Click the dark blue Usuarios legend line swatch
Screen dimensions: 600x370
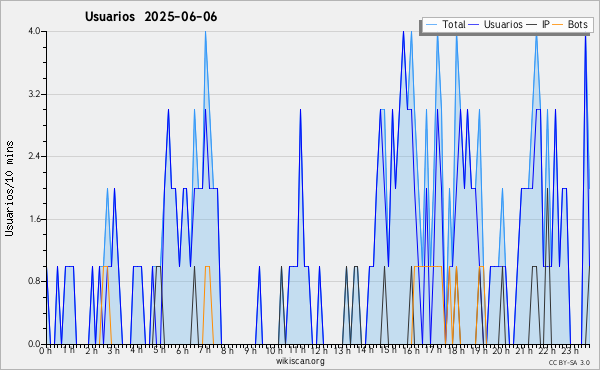[x=474, y=25]
